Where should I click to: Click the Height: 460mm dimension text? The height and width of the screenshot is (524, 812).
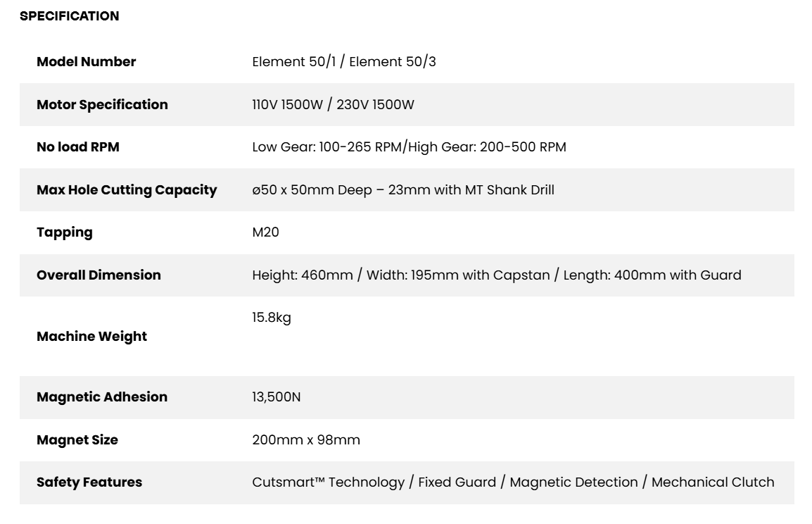[x=303, y=275]
